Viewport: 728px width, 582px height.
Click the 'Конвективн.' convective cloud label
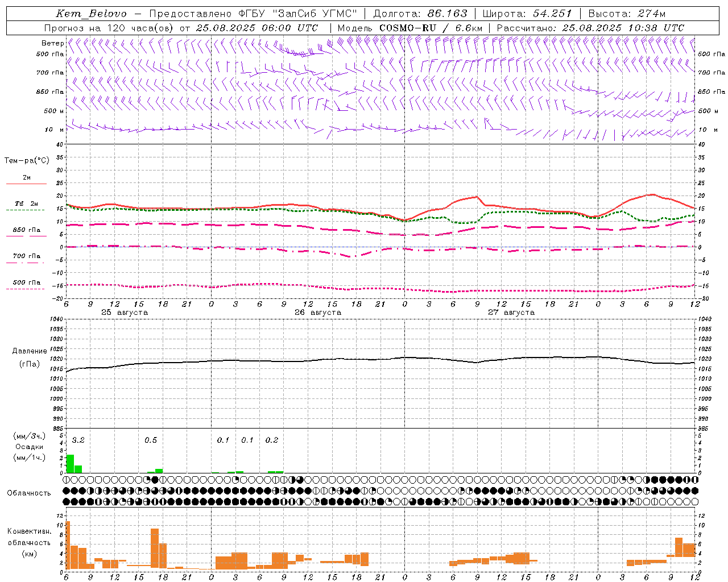point(29,531)
